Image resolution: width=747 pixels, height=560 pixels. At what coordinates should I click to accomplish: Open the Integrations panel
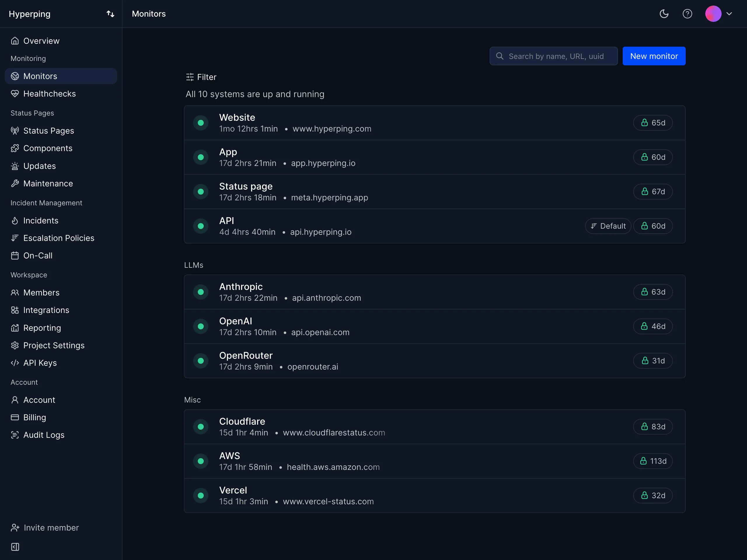click(x=46, y=310)
